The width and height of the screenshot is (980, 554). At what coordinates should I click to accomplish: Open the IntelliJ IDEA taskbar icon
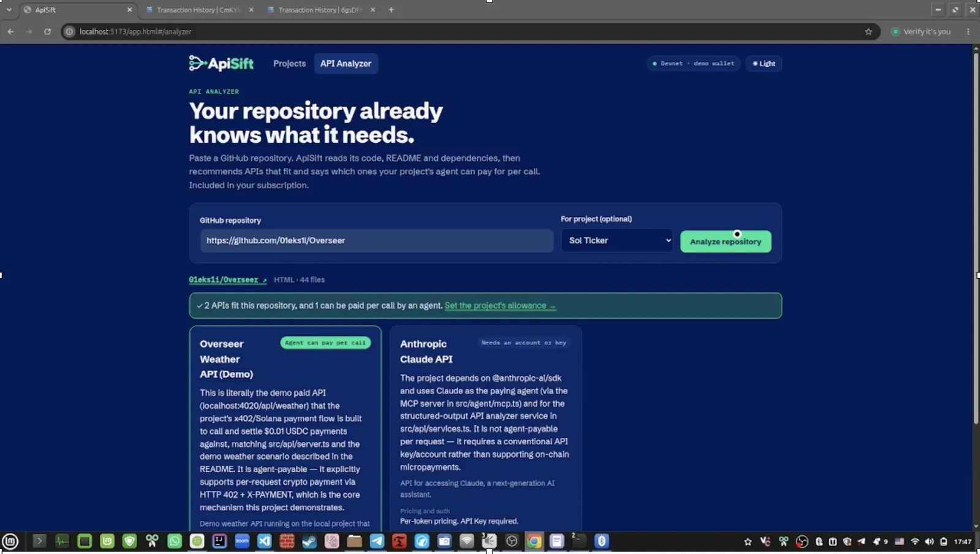[x=219, y=541]
